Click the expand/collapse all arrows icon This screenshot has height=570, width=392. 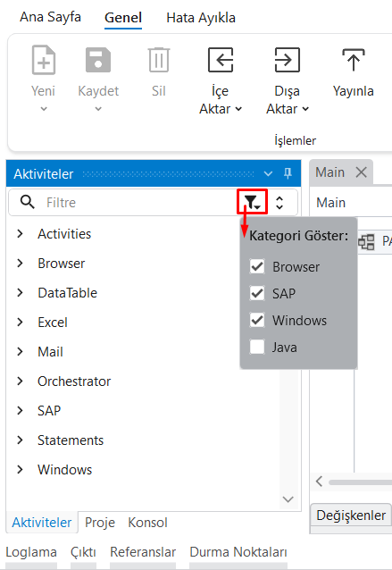279,203
